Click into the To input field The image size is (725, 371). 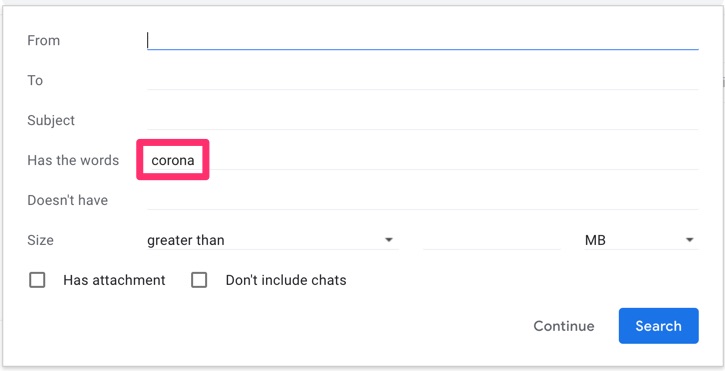(423, 80)
